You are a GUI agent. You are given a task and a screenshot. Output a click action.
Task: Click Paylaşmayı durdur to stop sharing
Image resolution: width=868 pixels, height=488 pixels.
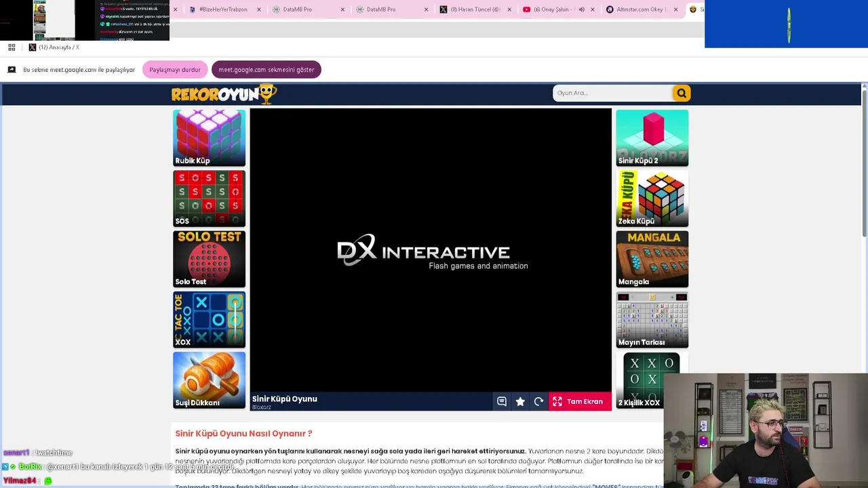(x=175, y=70)
